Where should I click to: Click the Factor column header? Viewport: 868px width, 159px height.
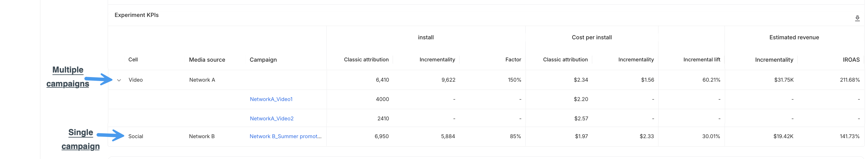tap(513, 60)
